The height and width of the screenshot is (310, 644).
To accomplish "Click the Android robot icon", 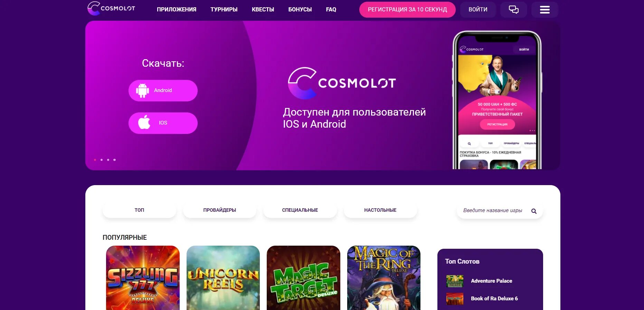I will (x=142, y=91).
